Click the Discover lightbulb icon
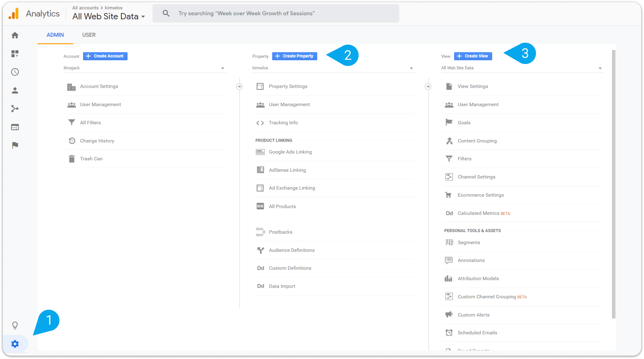This screenshot has height=359, width=644. click(15, 325)
